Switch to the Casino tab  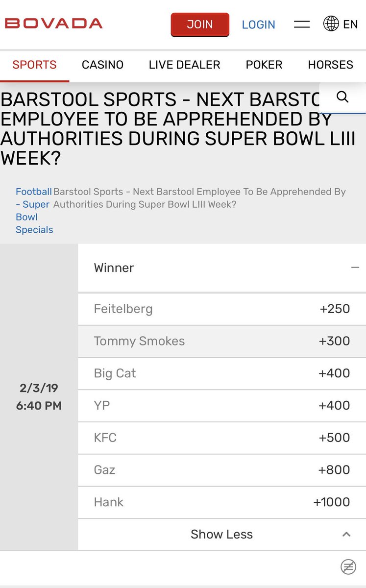click(102, 65)
